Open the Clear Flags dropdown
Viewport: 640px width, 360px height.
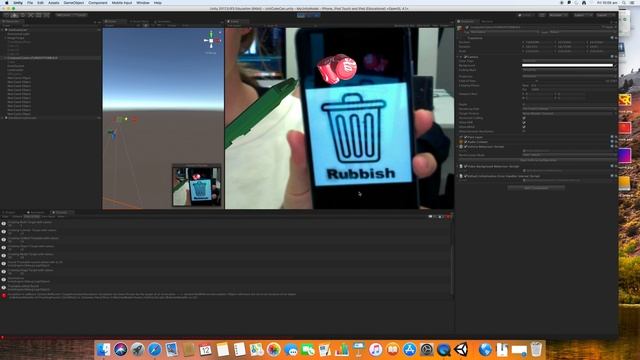coord(569,61)
